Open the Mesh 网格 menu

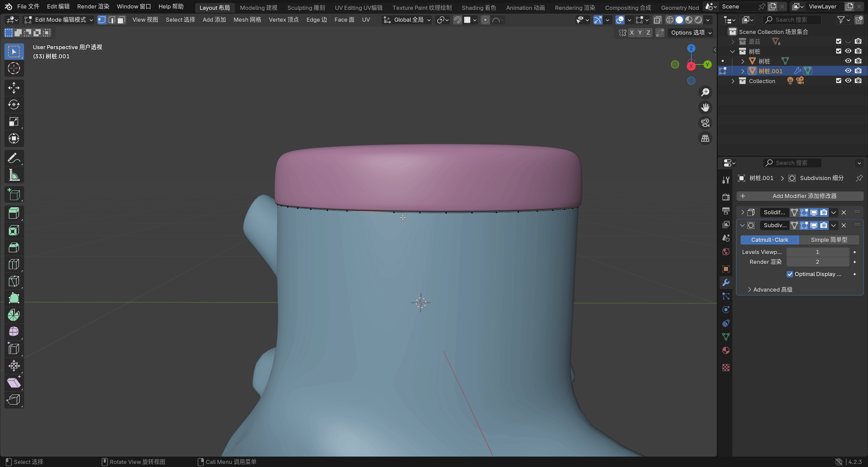tap(247, 20)
